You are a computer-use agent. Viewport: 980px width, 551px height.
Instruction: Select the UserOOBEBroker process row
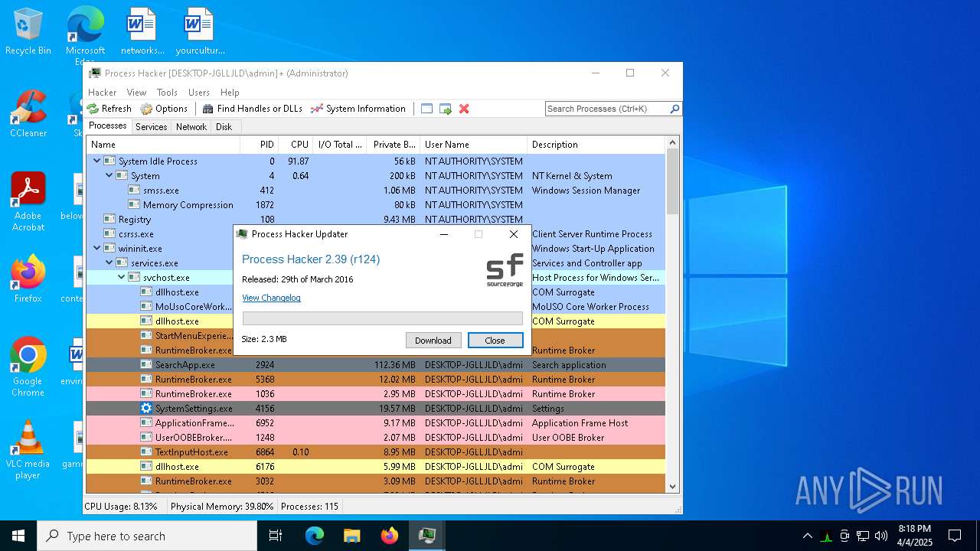coord(375,437)
